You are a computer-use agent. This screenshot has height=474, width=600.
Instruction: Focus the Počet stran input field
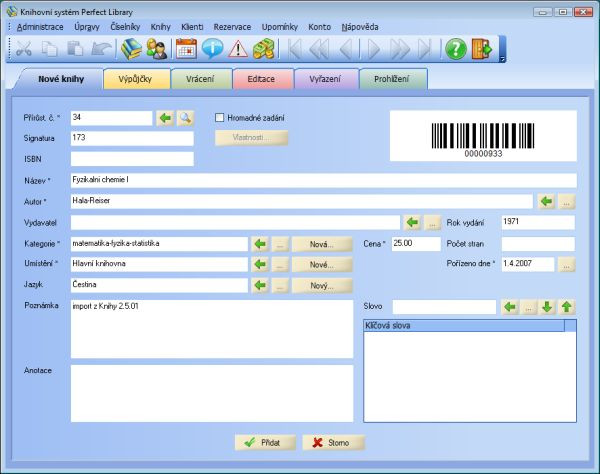tap(538, 244)
